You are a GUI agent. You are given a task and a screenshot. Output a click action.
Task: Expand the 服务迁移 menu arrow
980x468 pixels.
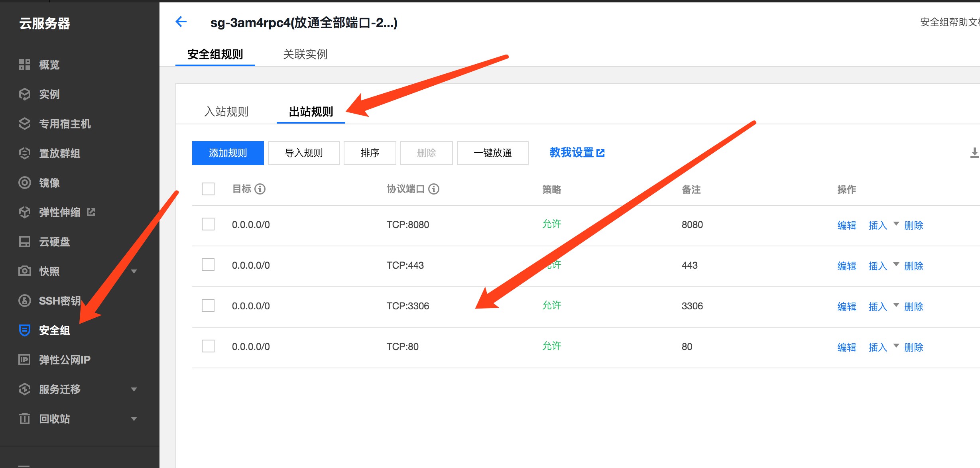pyautogui.click(x=134, y=389)
